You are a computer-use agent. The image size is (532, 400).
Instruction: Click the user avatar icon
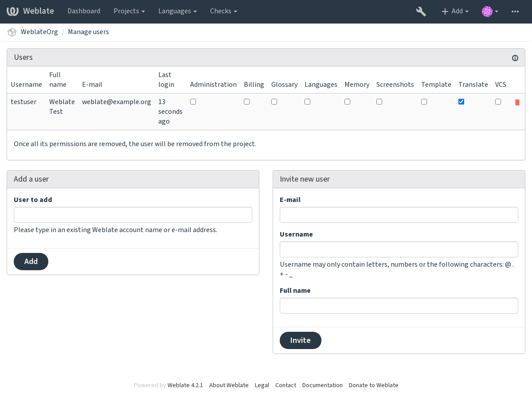(487, 12)
